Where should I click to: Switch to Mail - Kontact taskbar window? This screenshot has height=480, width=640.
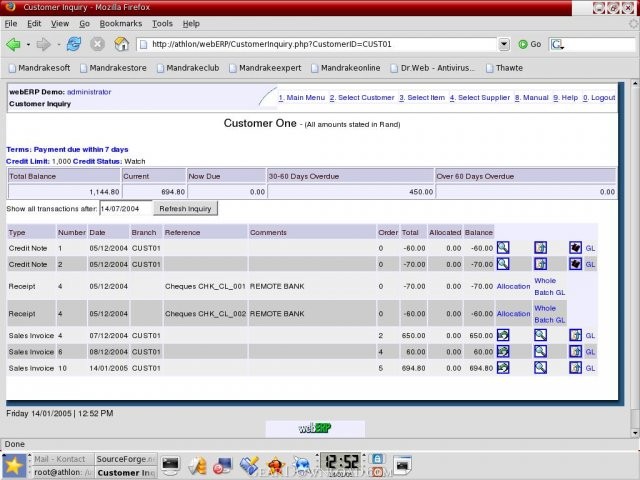(62, 459)
